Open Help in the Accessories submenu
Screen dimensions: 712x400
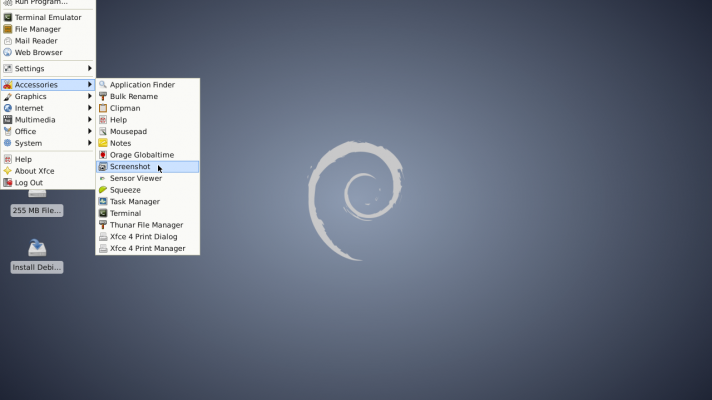point(148,120)
